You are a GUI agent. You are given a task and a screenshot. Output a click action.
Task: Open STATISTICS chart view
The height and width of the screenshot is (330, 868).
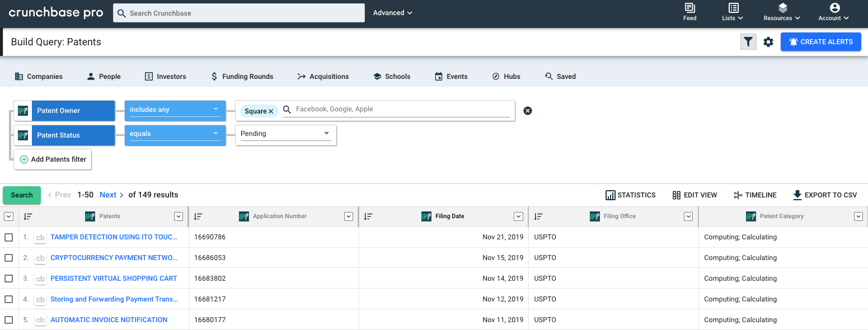point(631,195)
